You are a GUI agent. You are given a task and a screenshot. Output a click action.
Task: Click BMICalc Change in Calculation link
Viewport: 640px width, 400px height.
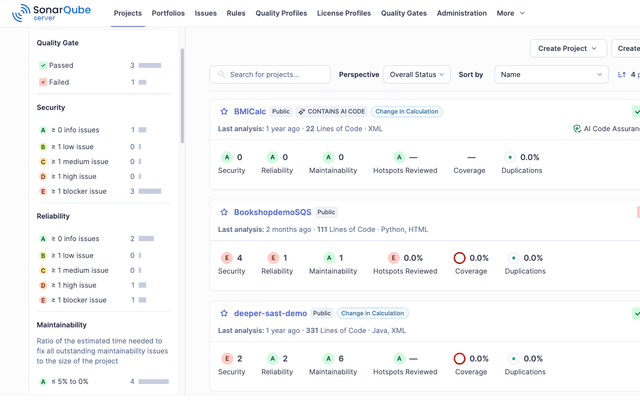coord(407,111)
